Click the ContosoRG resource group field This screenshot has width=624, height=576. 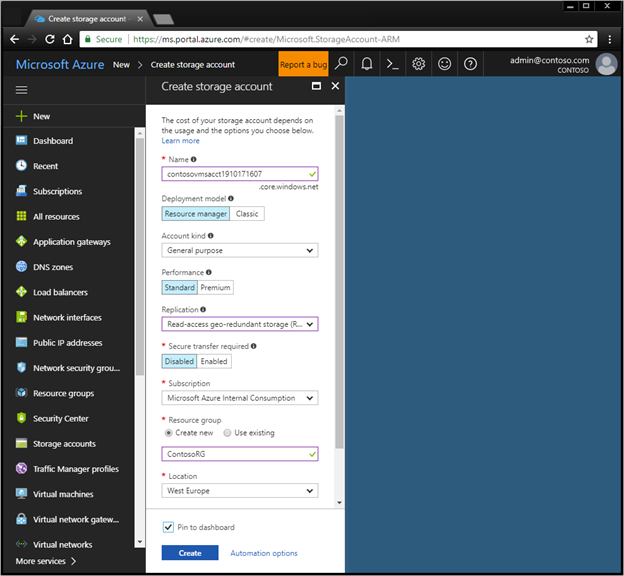coord(240,454)
